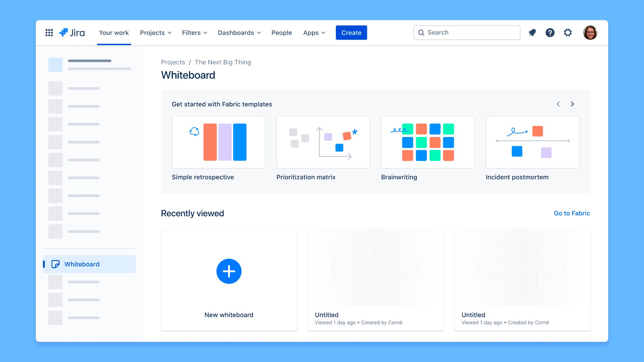Screen dimensions: 644x362
Task: Click the Prioritization matrix label
Action: [x=306, y=177]
